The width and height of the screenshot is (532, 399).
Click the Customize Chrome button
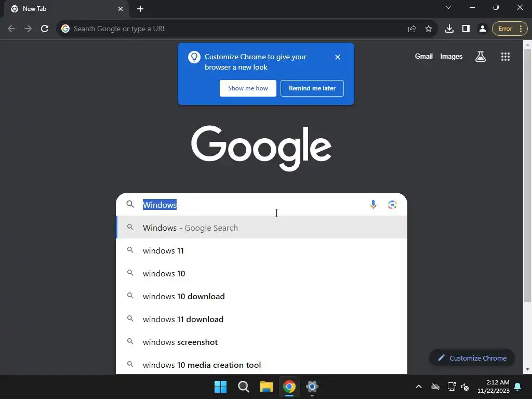(472, 358)
